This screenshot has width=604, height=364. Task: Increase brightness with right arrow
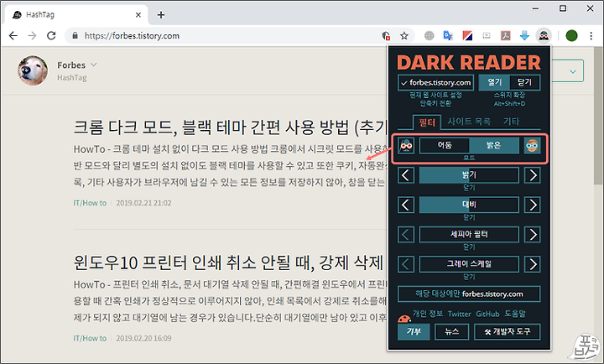[x=533, y=175]
